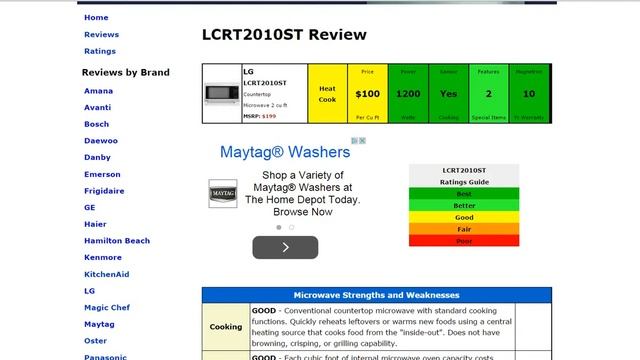Click the Sensor Yes rating cell
The image size is (640, 360).
449,93
